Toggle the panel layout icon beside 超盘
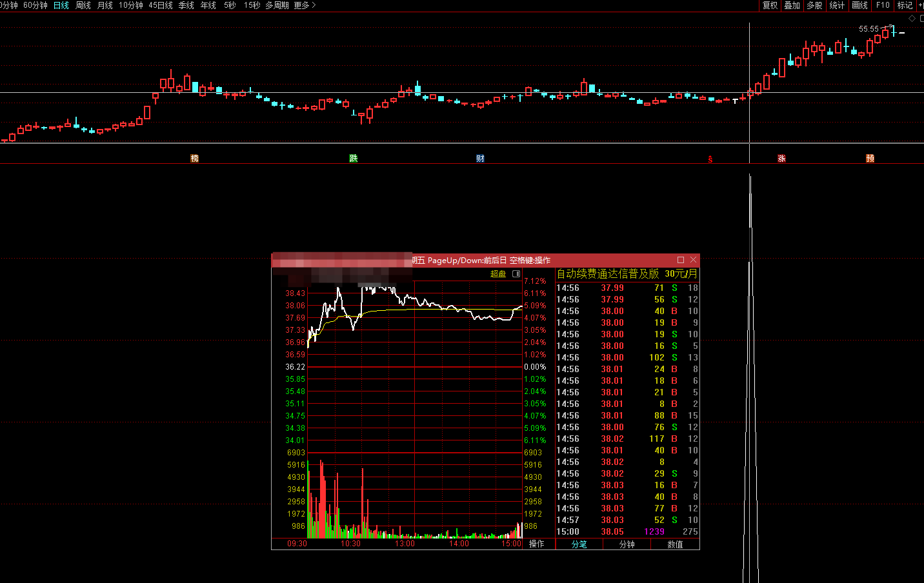 pos(516,274)
